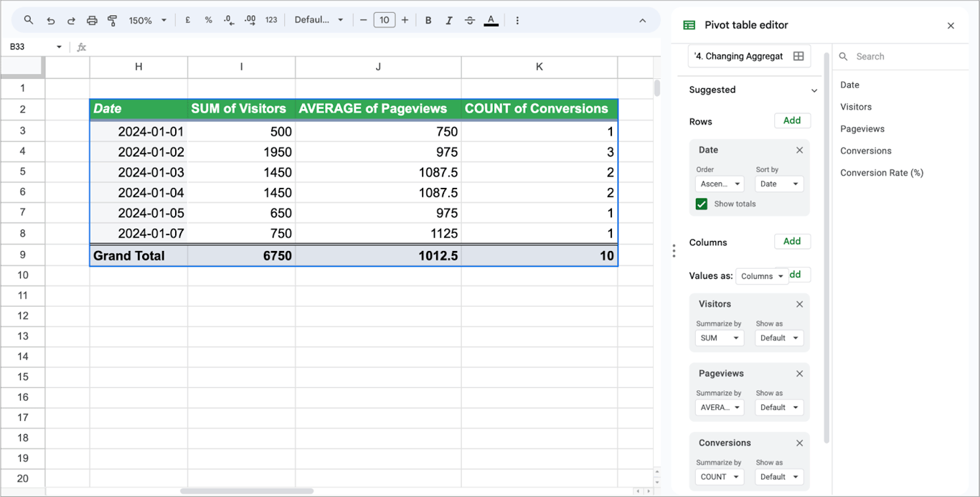Image resolution: width=980 pixels, height=497 pixels.
Task: Toggle strikethrough formatting
Action: coord(470,20)
